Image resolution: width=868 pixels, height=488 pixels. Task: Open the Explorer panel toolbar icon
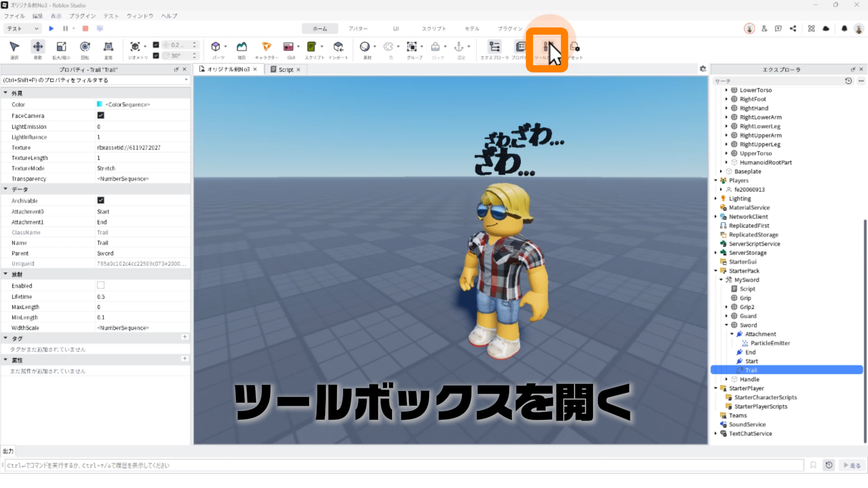[495, 47]
